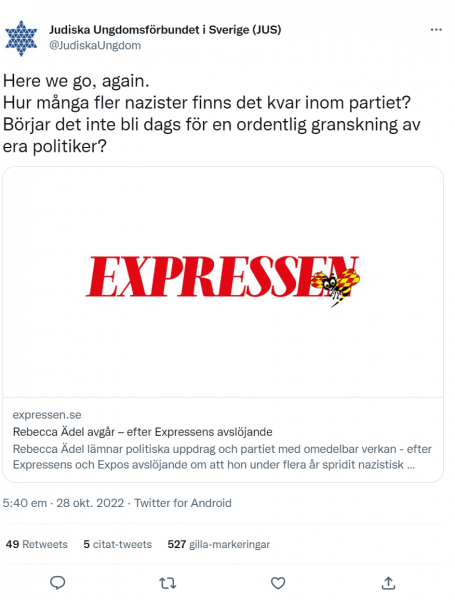Click the retweet arrows icon

click(x=168, y=583)
